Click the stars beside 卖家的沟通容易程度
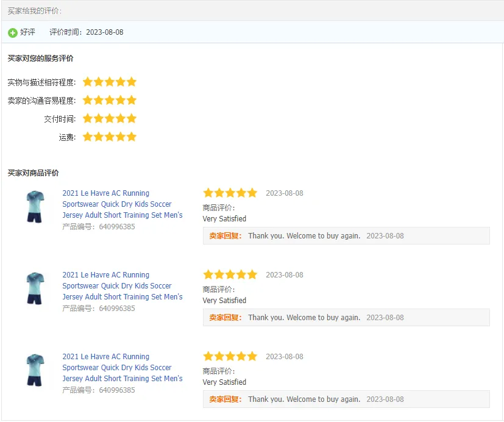504x422 pixels. pyautogui.click(x=110, y=100)
